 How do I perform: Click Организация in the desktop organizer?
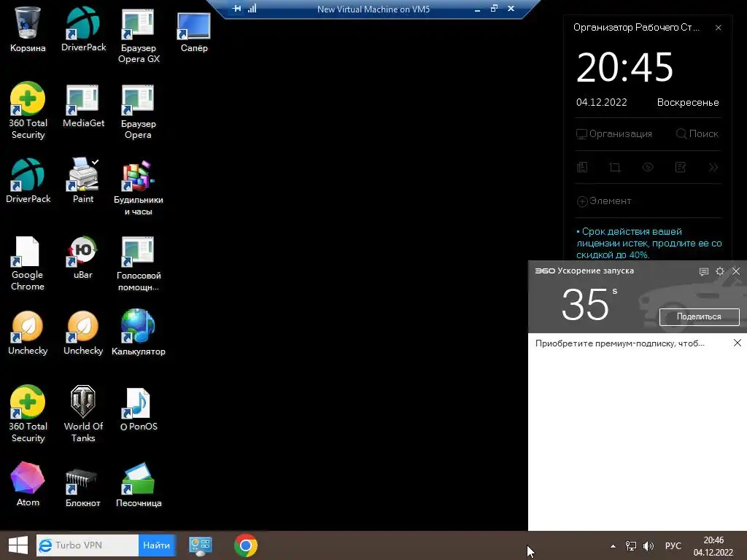point(614,134)
